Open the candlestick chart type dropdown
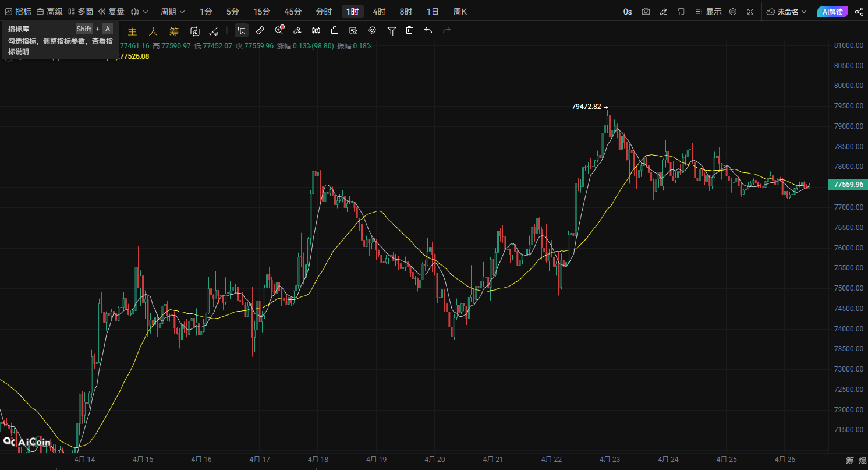868x470 pixels. point(139,12)
